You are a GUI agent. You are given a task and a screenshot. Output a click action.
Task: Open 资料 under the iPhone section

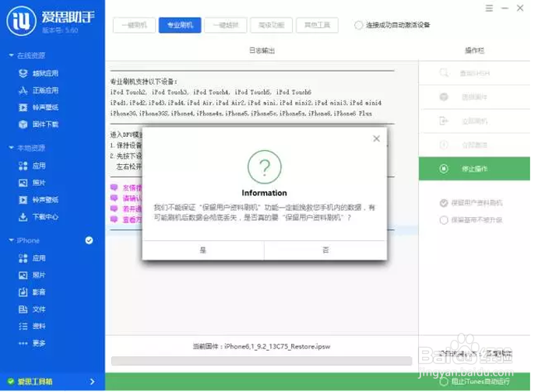(32, 326)
